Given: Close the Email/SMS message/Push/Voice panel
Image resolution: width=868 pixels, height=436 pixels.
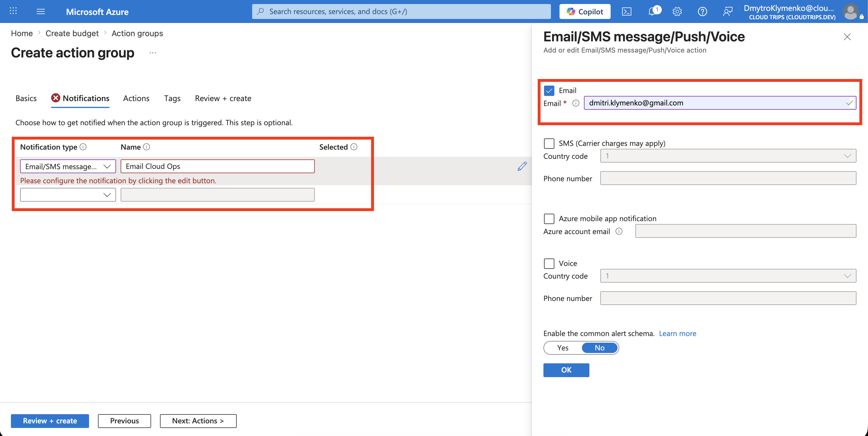Looking at the screenshot, I should pos(847,37).
